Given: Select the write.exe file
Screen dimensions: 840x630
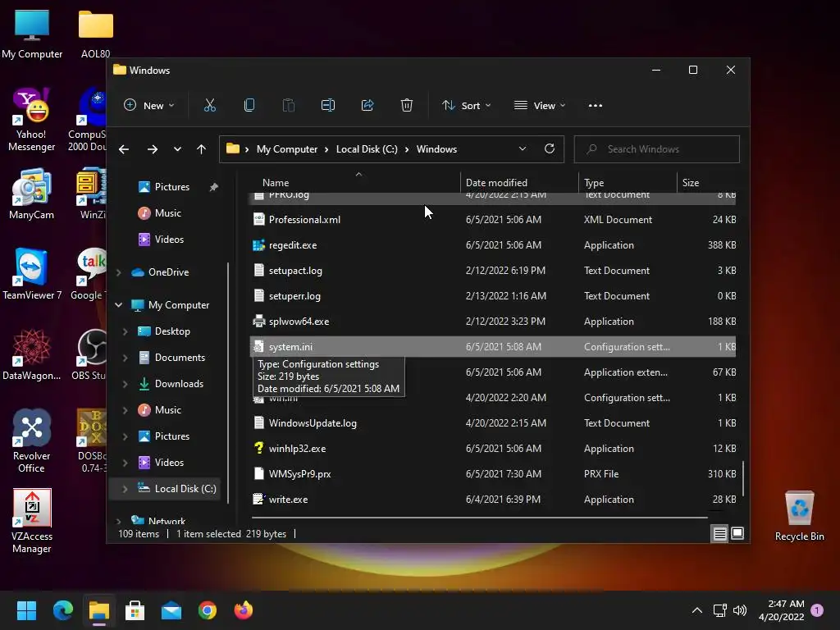Looking at the screenshot, I should (493, 500).
